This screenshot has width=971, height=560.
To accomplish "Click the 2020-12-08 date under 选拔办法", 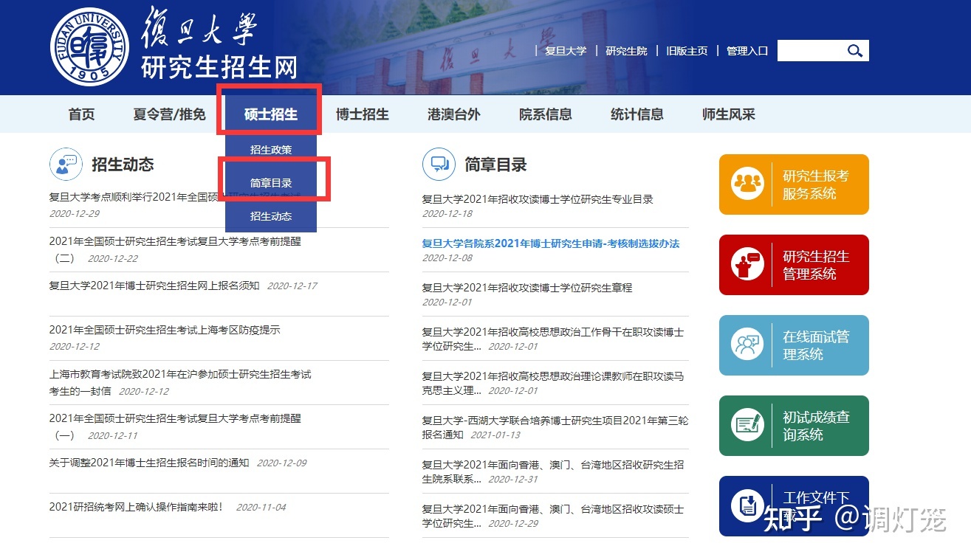I will click(x=447, y=257).
